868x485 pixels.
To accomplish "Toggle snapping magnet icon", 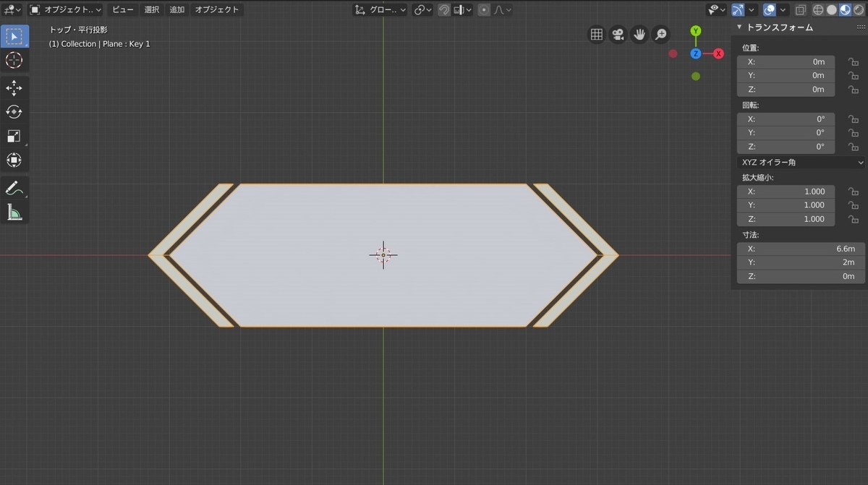I will tap(444, 10).
